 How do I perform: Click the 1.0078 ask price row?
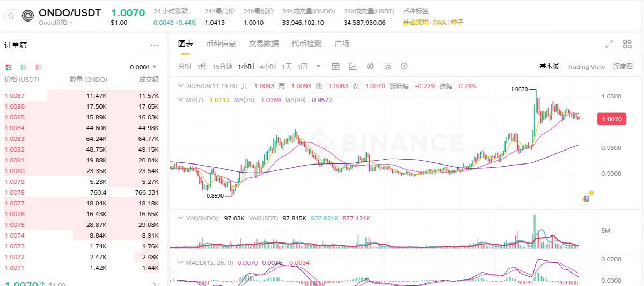[x=82, y=192]
